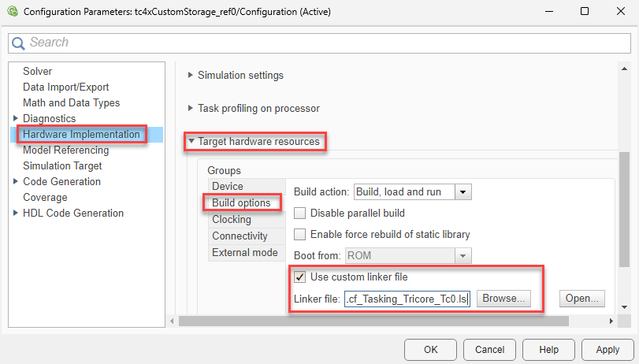
Task: Collapse the Target hardware resources section
Action: click(191, 142)
